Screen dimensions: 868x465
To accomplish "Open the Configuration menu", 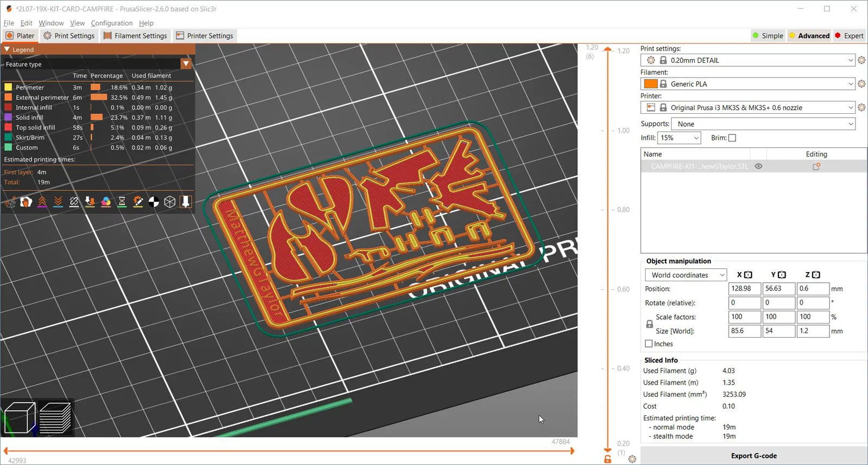I will tap(112, 23).
